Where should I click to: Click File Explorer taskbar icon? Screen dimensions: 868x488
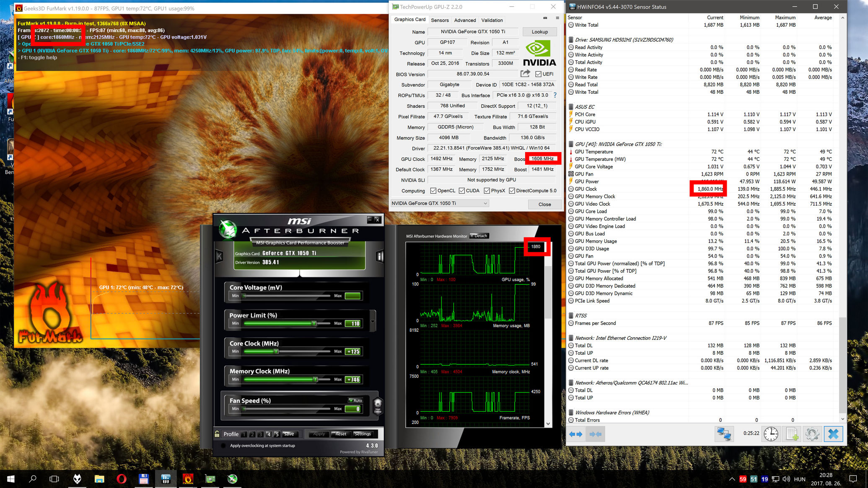pos(99,479)
